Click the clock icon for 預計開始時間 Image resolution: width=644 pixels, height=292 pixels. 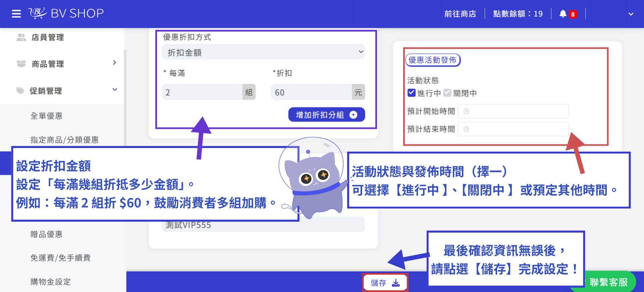click(466, 111)
